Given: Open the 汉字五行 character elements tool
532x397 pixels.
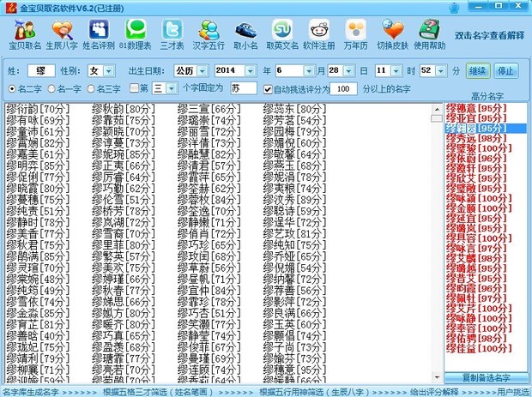Looking at the screenshot, I should click(209, 35).
